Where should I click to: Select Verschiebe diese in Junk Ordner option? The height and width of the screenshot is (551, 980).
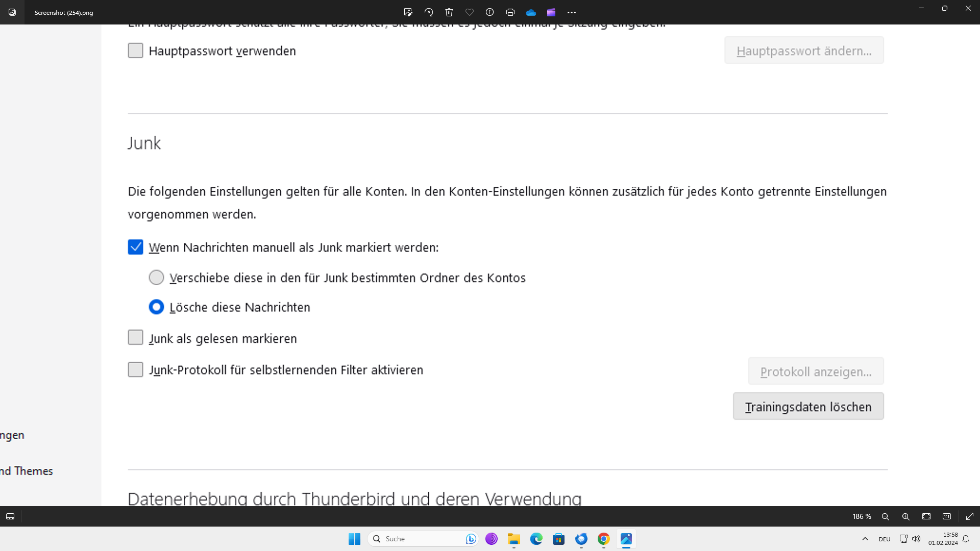(x=156, y=278)
